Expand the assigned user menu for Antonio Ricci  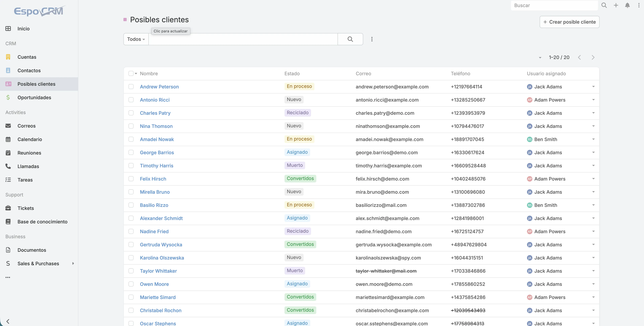(x=594, y=100)
